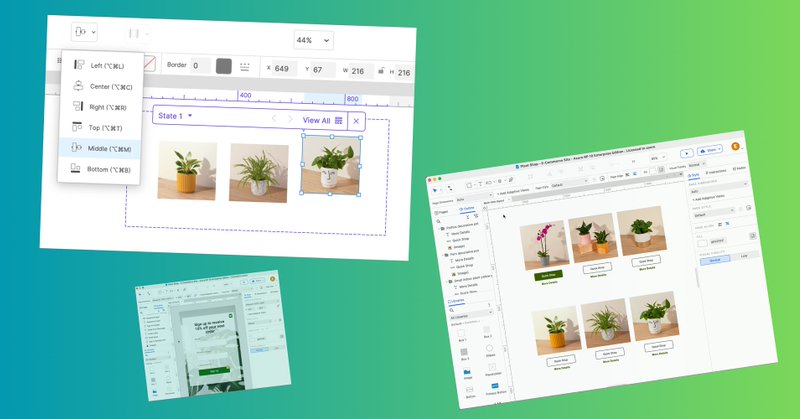Select the text tool in right window

(x=481, y=184)
